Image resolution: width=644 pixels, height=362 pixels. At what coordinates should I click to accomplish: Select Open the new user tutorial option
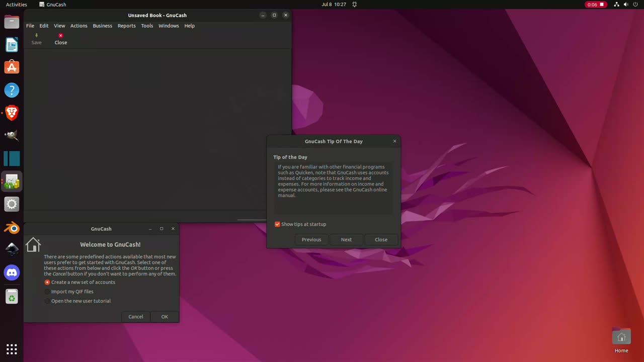(x=77, y=301)
